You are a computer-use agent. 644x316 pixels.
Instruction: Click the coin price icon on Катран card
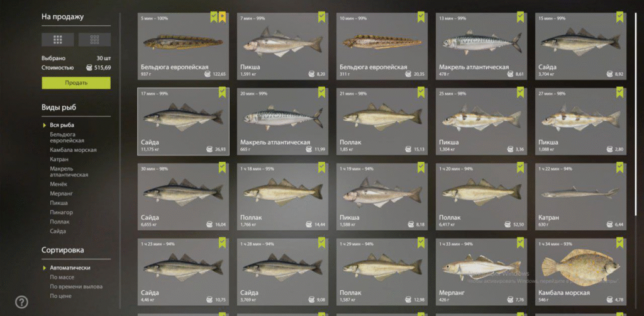[609, 225]
